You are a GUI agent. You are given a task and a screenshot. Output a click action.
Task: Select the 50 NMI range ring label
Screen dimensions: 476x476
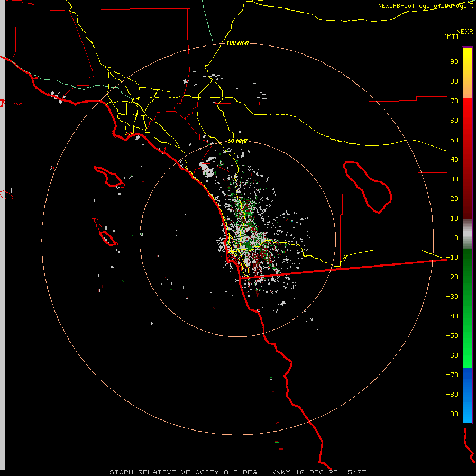(237, 141)
